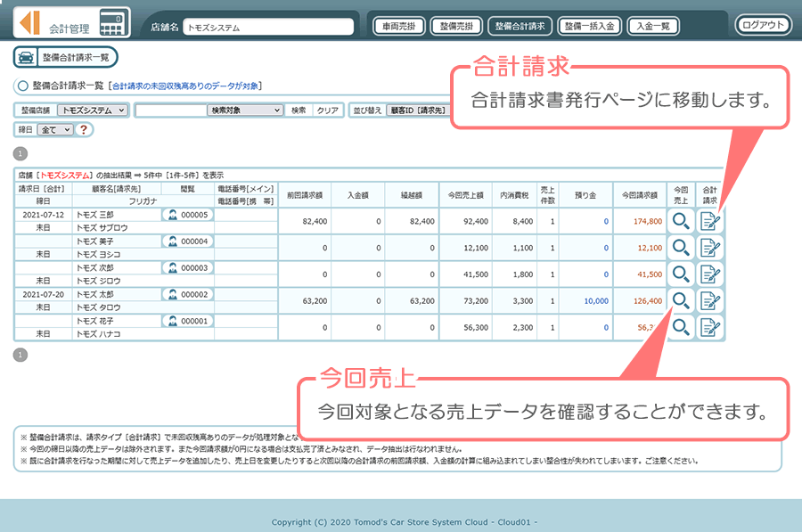
Task: Click the 92,400 今回売上額 value
Action: point(476,222)
